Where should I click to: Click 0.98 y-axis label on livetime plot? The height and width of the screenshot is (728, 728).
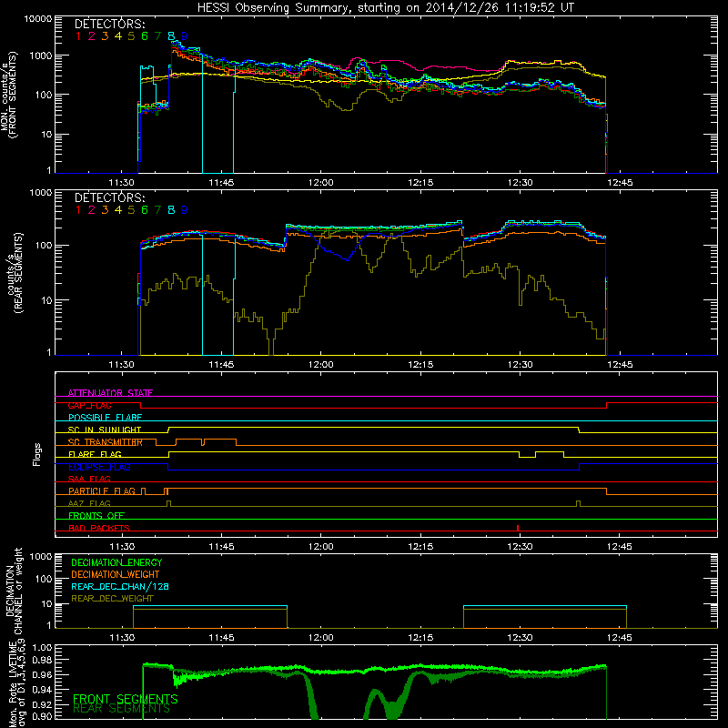pyautogui.click(x=42, y=660)
